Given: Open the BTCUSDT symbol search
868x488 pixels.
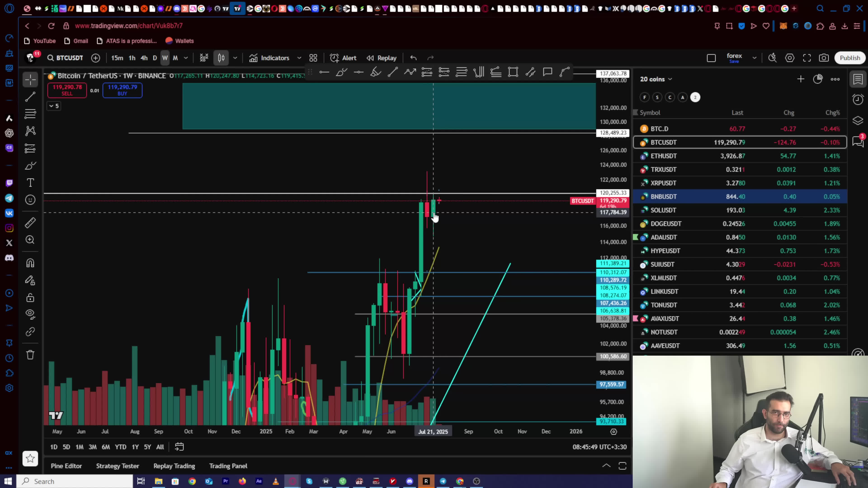Looking at the screenshot, I should [65, 58].
